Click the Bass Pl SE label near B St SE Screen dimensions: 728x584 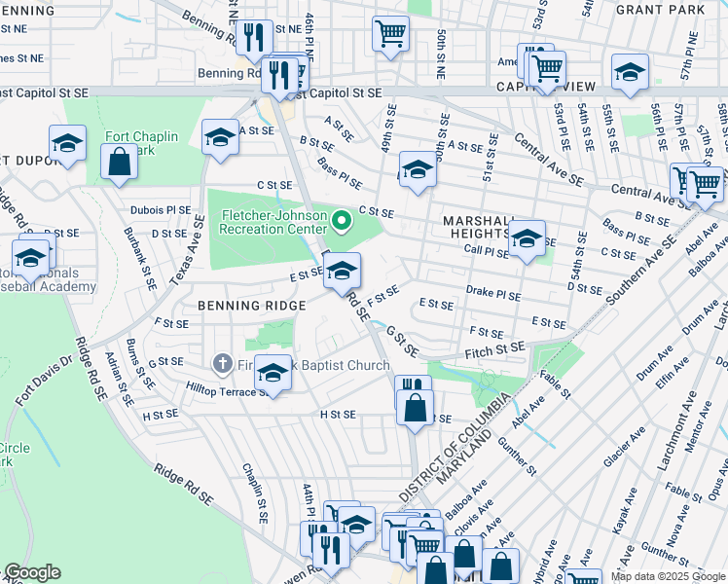click(x=340, y=173)
